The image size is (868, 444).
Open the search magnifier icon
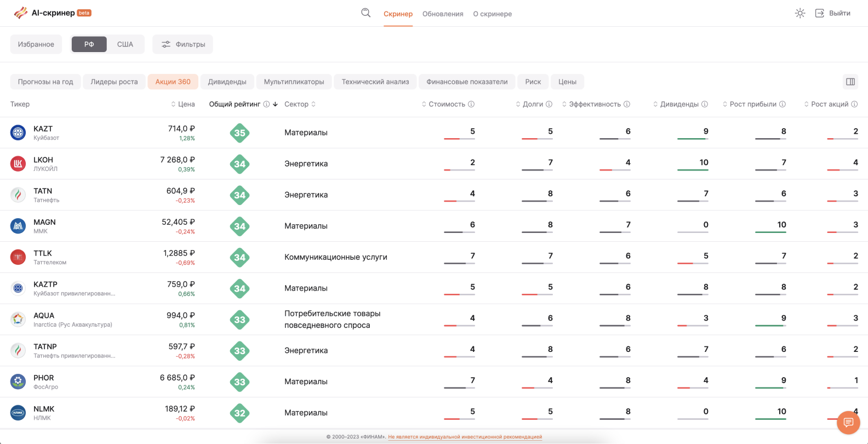pyautogui.click(x=366, y=13)
